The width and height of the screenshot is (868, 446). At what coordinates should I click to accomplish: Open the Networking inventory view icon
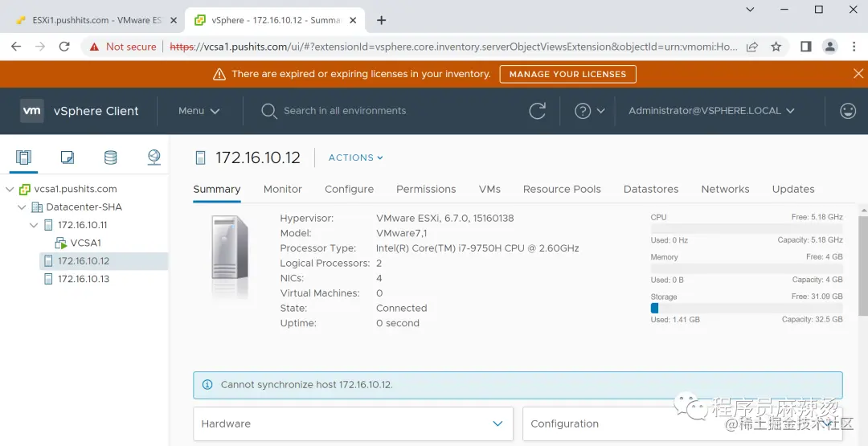tap(154, 158)
